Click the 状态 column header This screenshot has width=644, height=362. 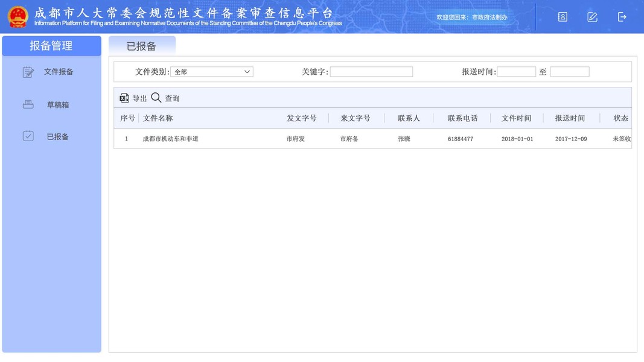(x=620, y=118)
